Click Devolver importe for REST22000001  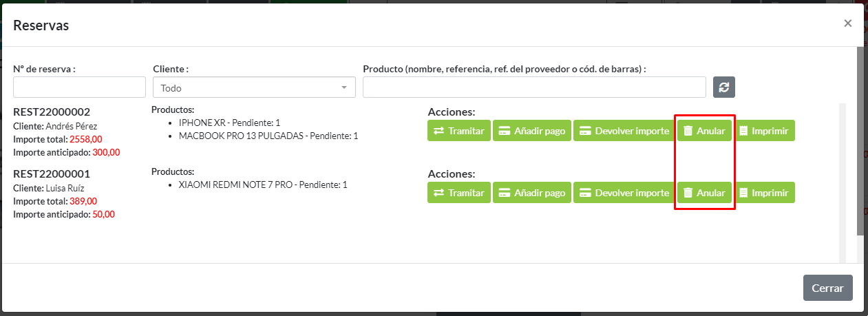tap(624, 193)
